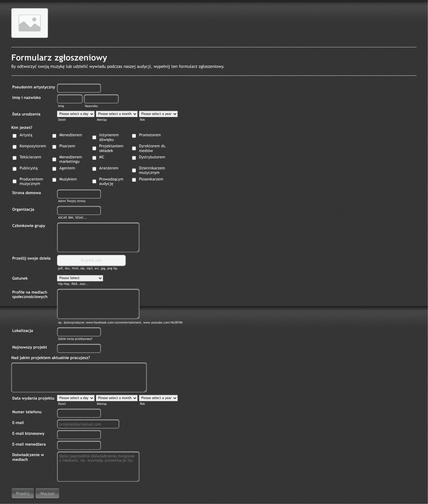This screenshot has width=428, height=504.
Task: Check the Menedżerem checkbox
Action: pyautogui.click(x=54, y=136)
